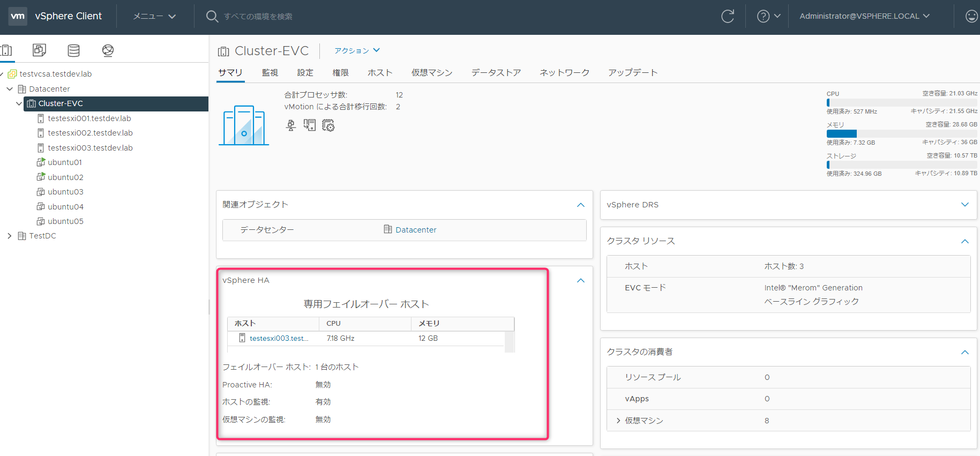Expand the TestDC tree node
980x456 pixels.
coord(10,236)
